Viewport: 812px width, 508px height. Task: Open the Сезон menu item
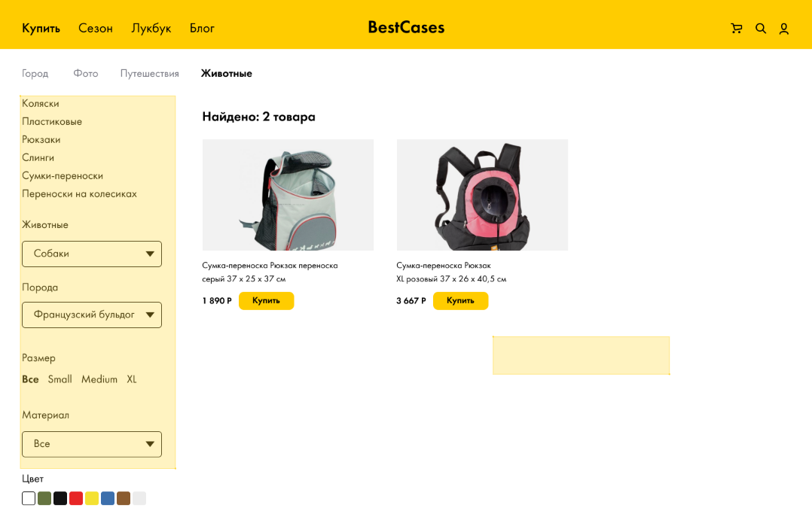tap(95, 29)
